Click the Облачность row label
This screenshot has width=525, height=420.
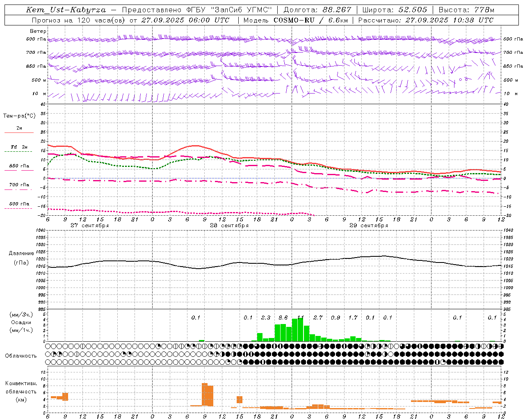coord(21,356)
